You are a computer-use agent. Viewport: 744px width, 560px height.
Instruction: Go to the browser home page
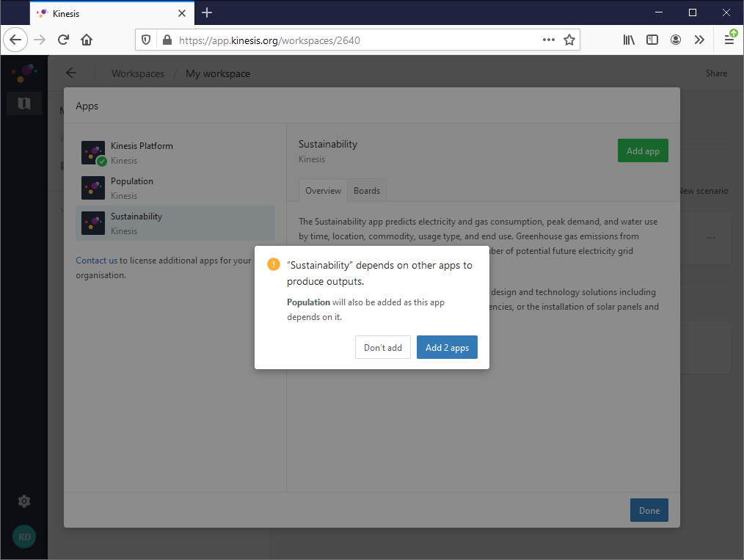coord(87,40)
